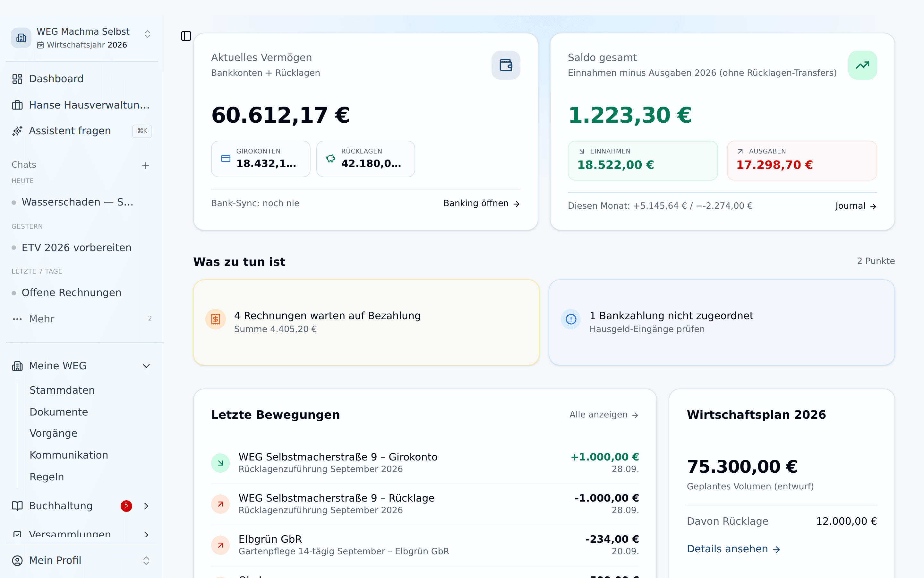Click Details ansehen in Wirtschaftsplan 2026

[733, 549]
